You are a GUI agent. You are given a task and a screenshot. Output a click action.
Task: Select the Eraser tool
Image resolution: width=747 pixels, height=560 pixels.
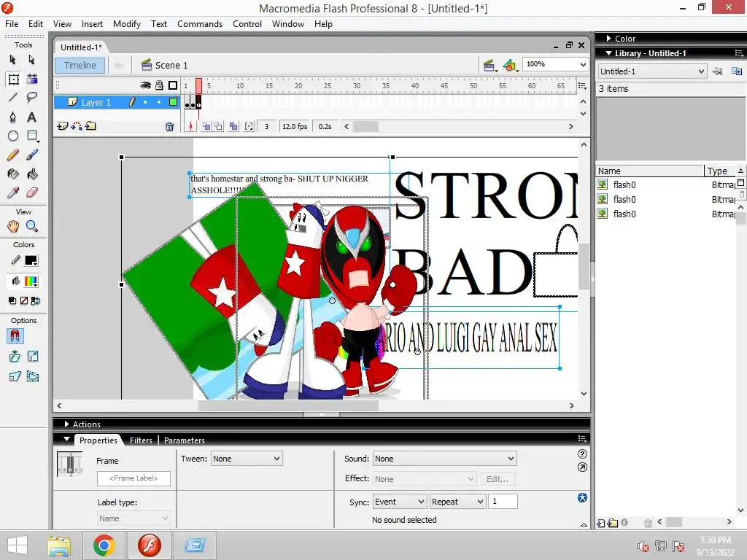tap(32, 192)
